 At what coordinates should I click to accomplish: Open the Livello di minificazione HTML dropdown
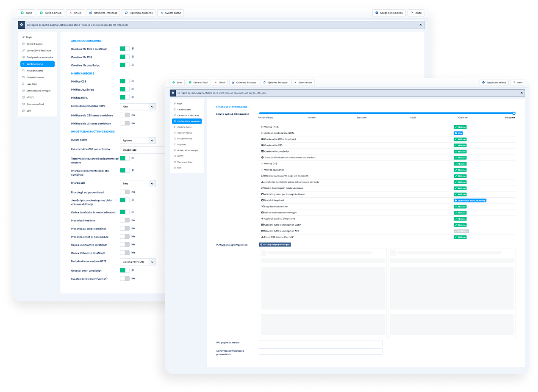pos(138,106)
